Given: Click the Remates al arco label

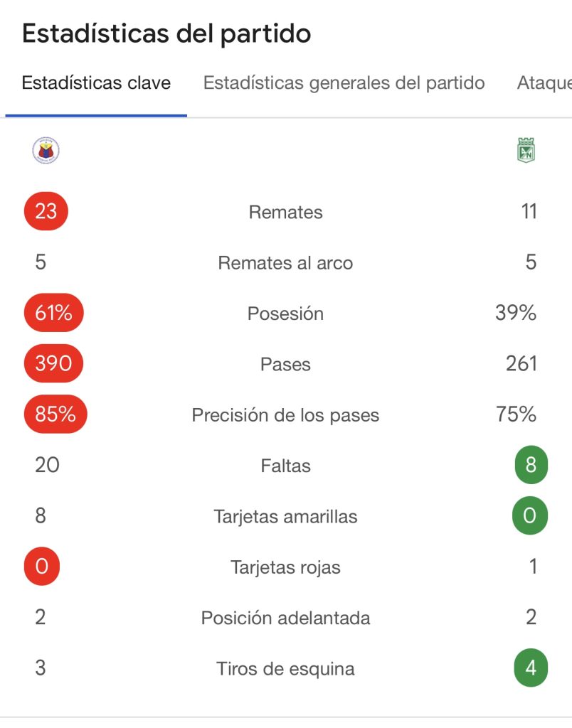Looking at the screenshot, I should [285, 263].
